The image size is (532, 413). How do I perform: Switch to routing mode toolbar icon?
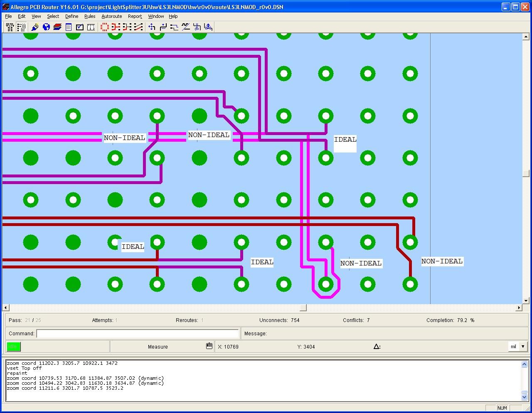(21, 27)
